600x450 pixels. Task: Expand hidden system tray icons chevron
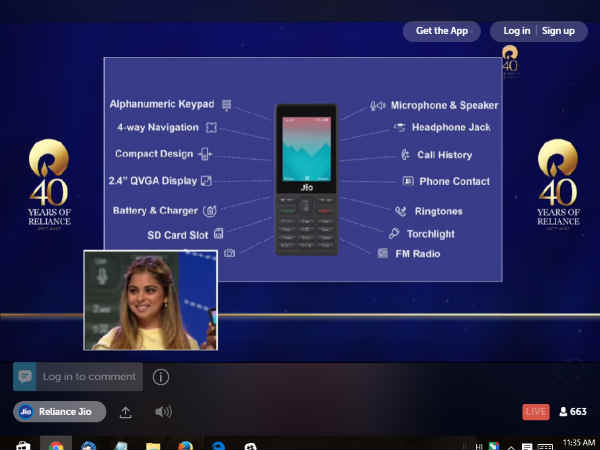click(511, 447)
